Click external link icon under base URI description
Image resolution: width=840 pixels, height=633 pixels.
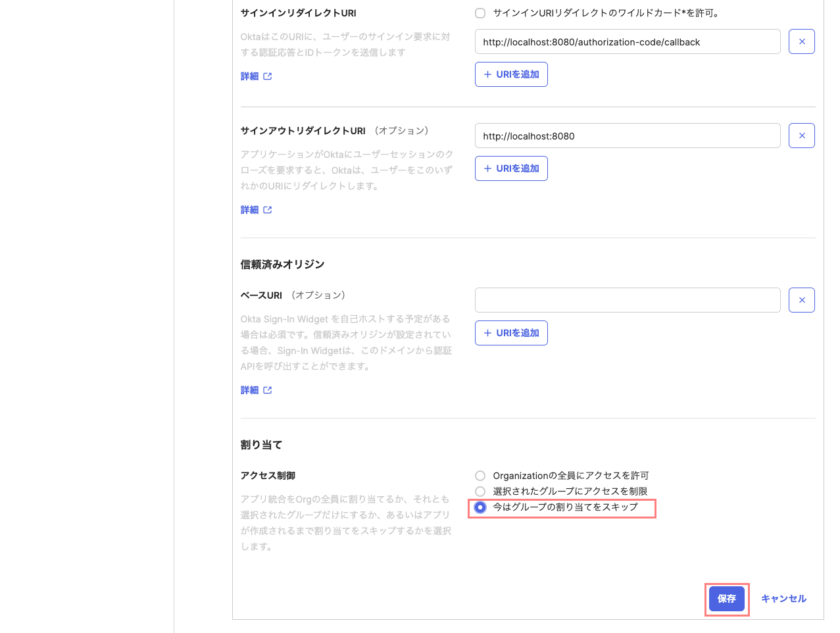tap(268, 390)
